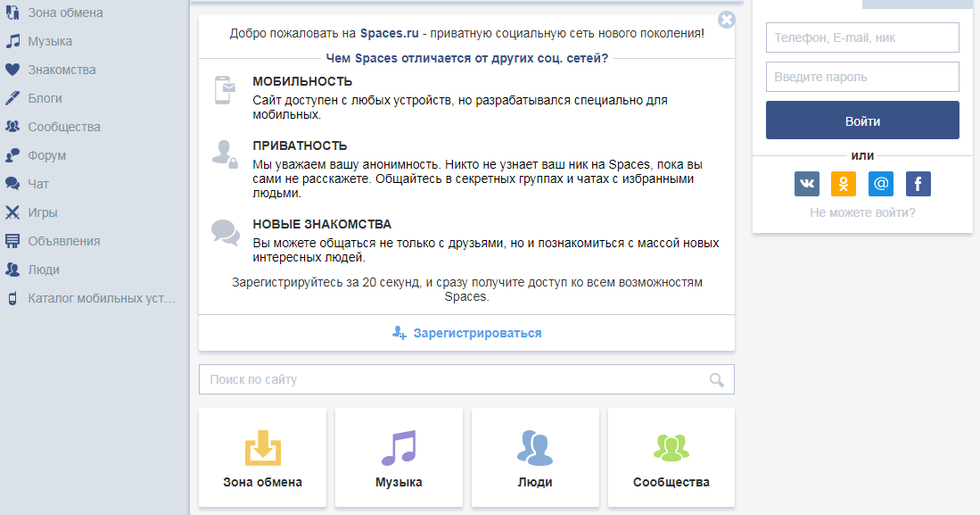Screen dimensions: 980x515
Task: Click the Войти login button
Action: 862,120
